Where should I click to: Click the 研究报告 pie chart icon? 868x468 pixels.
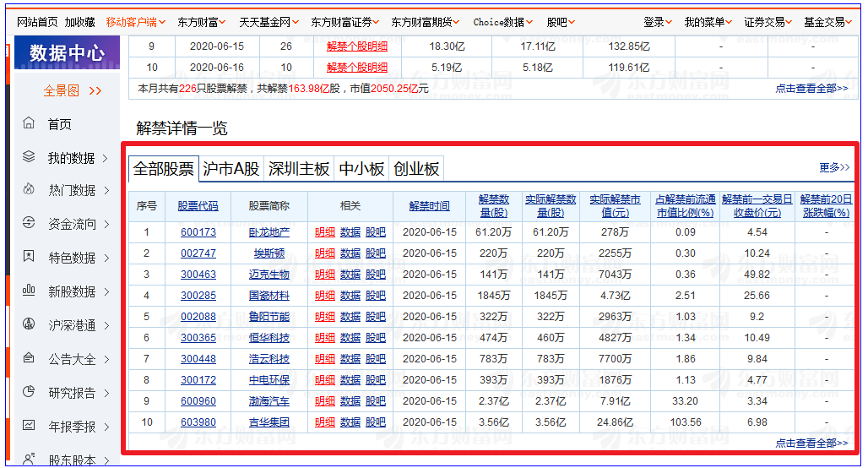point(29,392)
